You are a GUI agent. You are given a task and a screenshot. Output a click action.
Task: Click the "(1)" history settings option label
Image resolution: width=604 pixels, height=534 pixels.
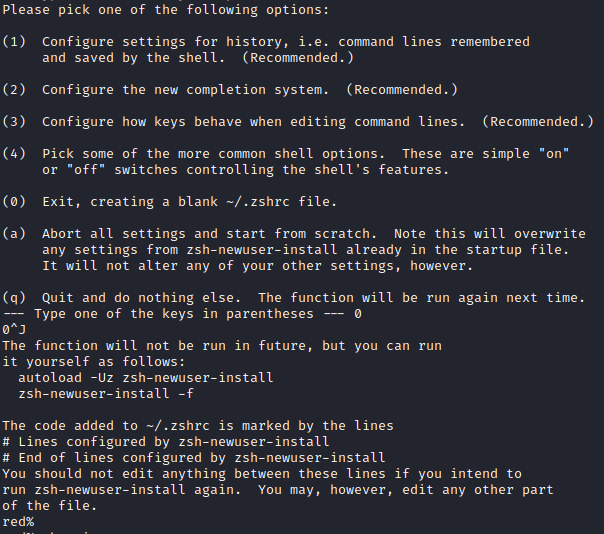[14, 42]
